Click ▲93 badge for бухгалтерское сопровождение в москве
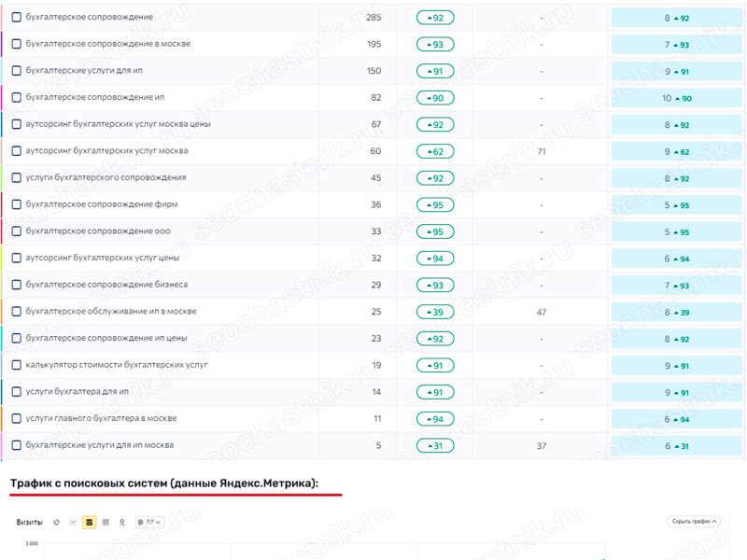Screen dimensions: 747x560 point(435,44)
